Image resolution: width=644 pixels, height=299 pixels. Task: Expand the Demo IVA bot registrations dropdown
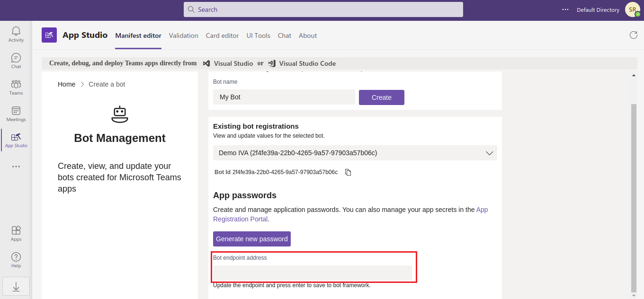coord(355,153)
